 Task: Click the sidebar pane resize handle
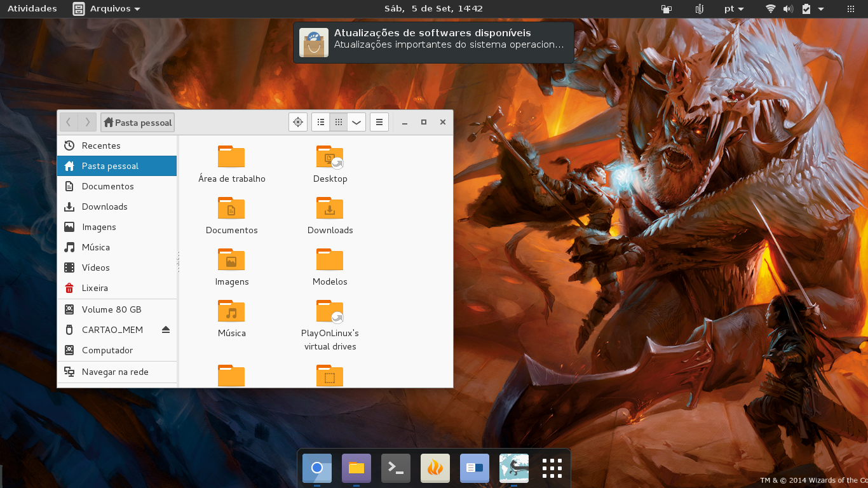[x=178, y=262]
